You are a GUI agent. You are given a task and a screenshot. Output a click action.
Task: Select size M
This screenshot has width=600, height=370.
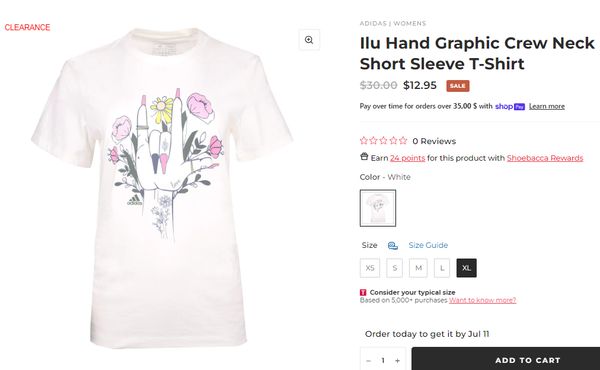tap(418, 268)
